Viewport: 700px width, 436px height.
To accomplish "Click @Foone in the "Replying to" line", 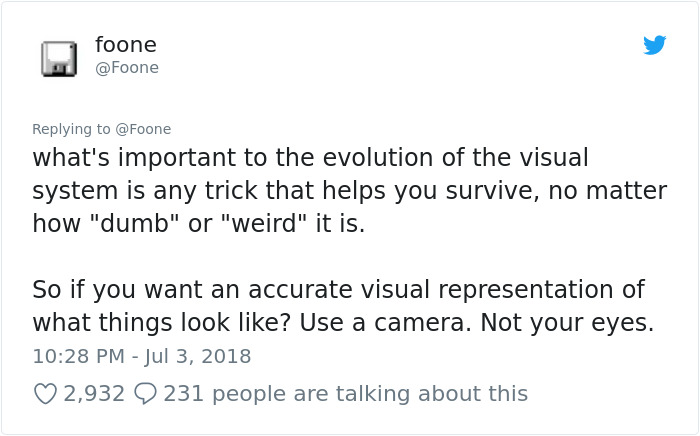I will 143,129.
